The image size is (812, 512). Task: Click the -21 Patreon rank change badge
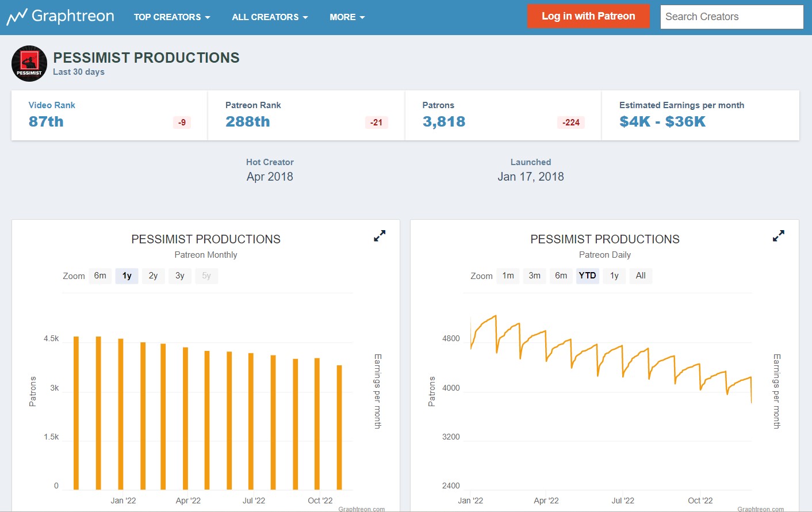tap(377, 123)
